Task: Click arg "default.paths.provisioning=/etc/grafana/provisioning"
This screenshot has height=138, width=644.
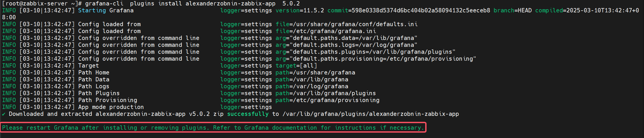Action: [376, 59]
